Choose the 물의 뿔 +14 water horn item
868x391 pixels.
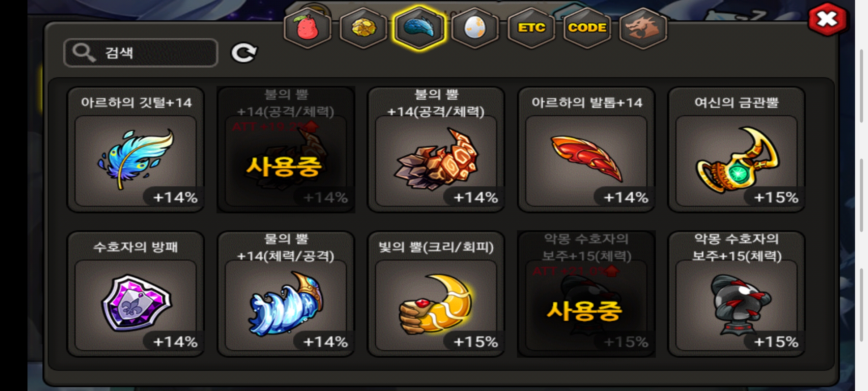(x=286, y=294)
